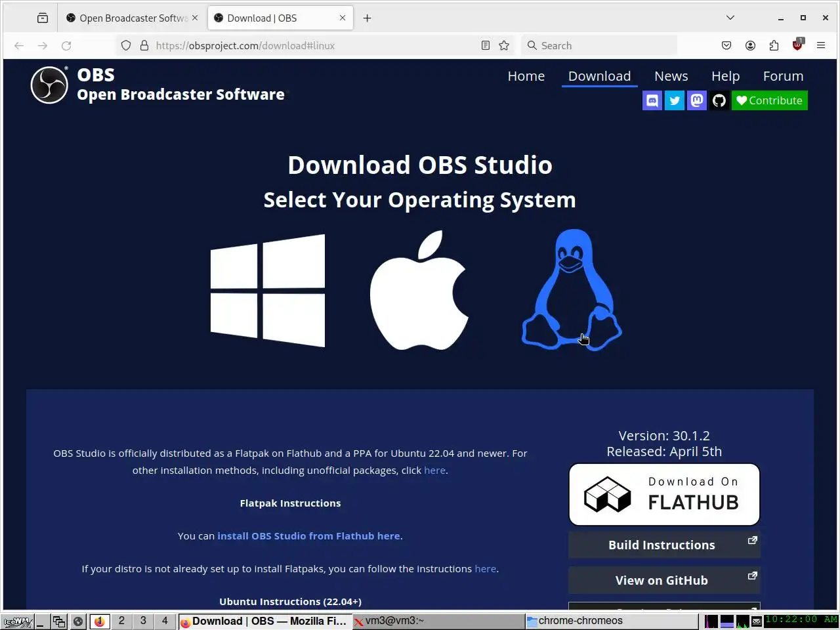Open the uBlock Origin extension icon
Screen dimensions: 840x630
point(797,45)
